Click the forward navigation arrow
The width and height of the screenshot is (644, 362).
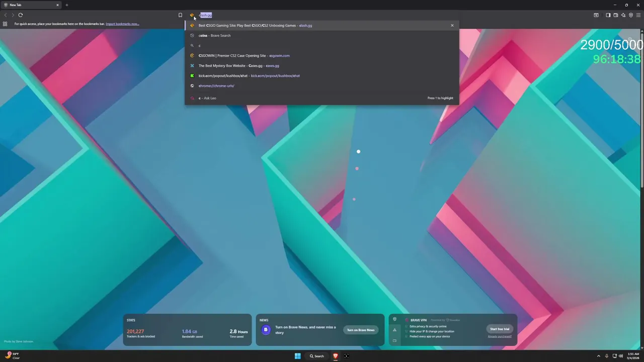pyautogui.click(x=13, y=15)
